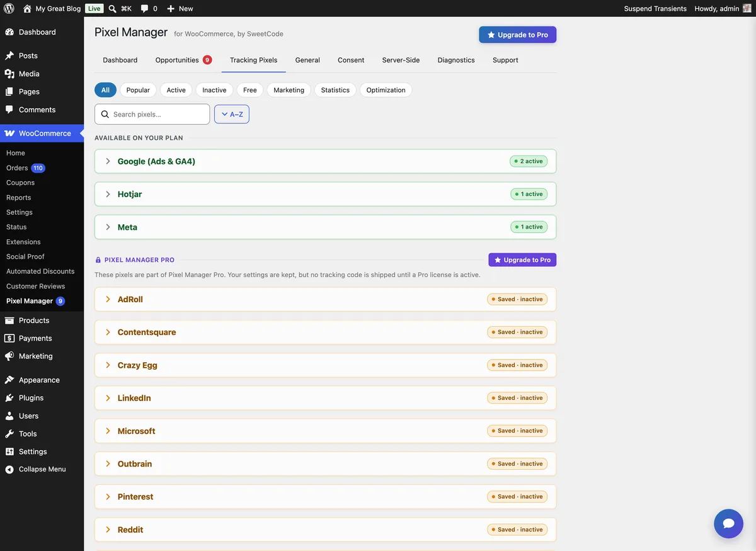This screenshot has height=551, width=756.
Task: Click the WooCommerce sidebar icon
Action: click(9, 133)
